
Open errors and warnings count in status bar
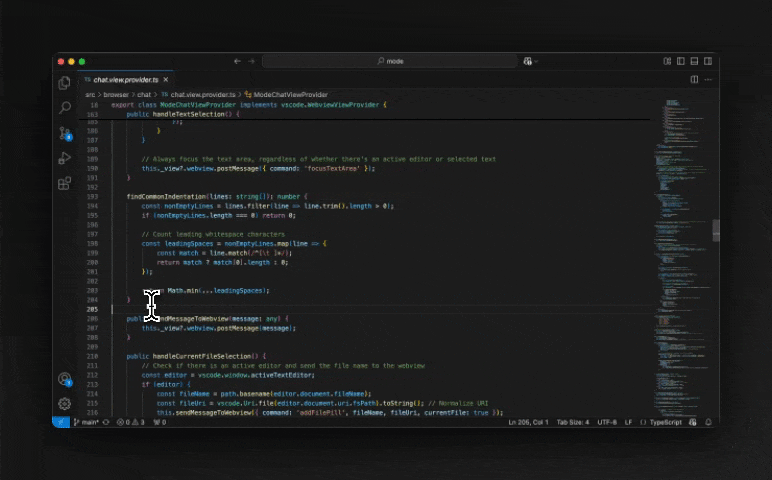(x=130, y=422)
